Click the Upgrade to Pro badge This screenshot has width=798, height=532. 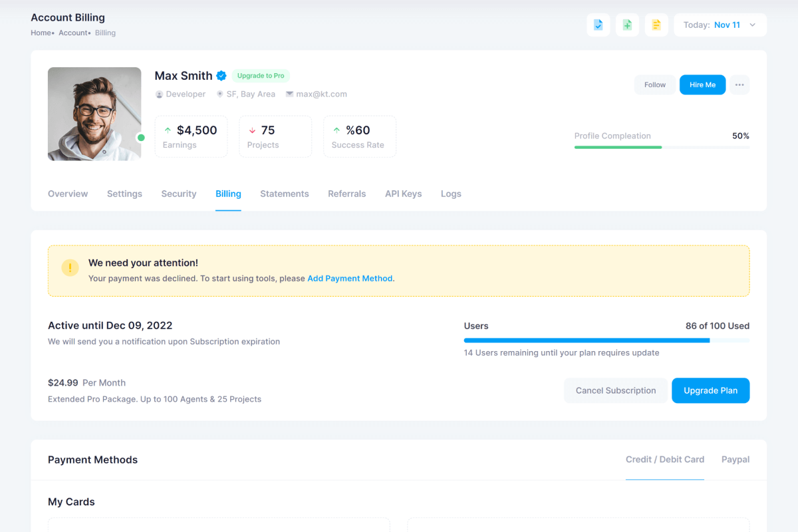click(x=261, y=76)
